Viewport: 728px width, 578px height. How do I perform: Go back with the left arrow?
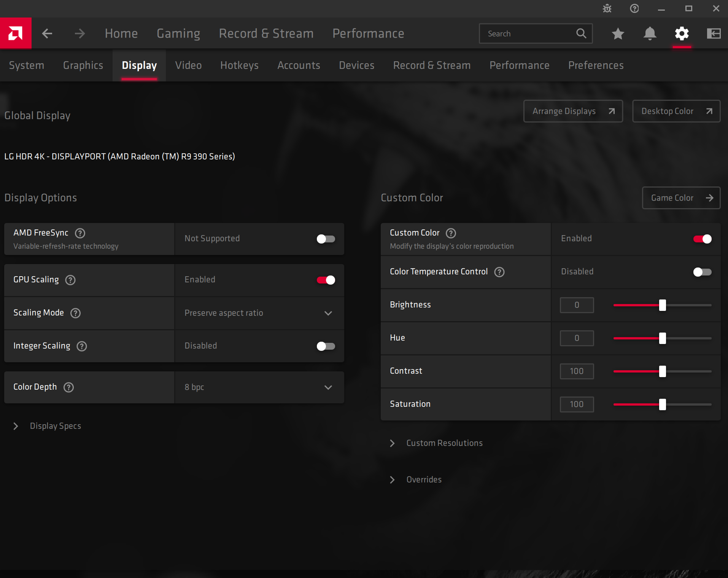coord(47,33)
